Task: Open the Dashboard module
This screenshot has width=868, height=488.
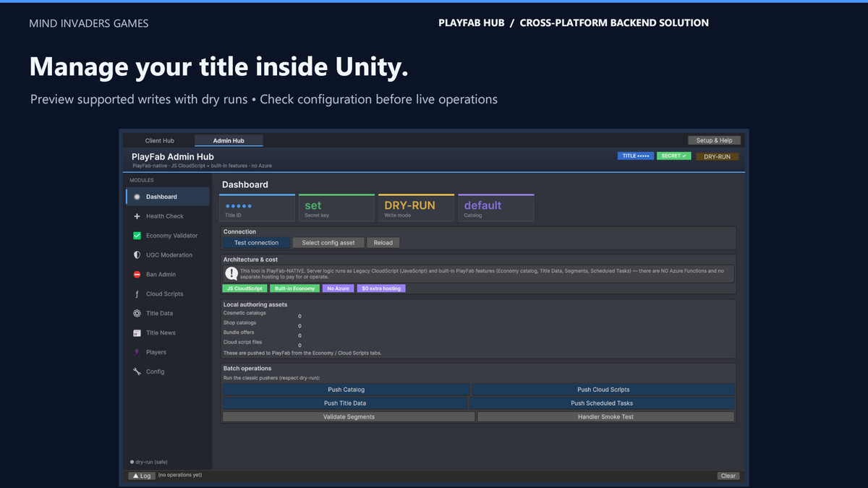Action: pyautogui.click(x=168, y=197)
